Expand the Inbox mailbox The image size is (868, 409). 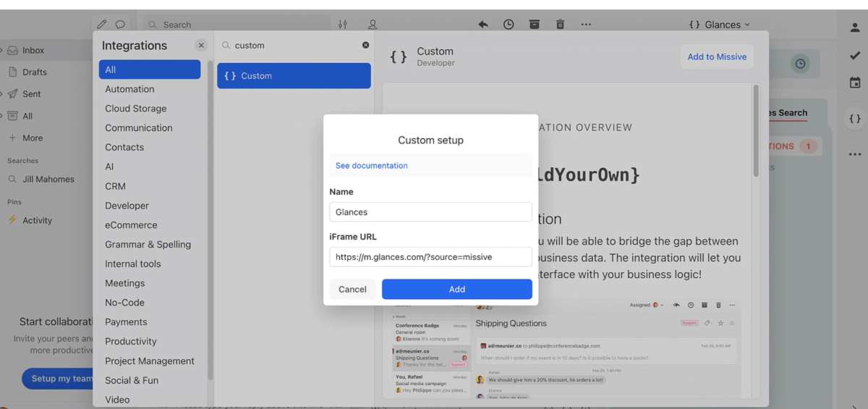2,51
